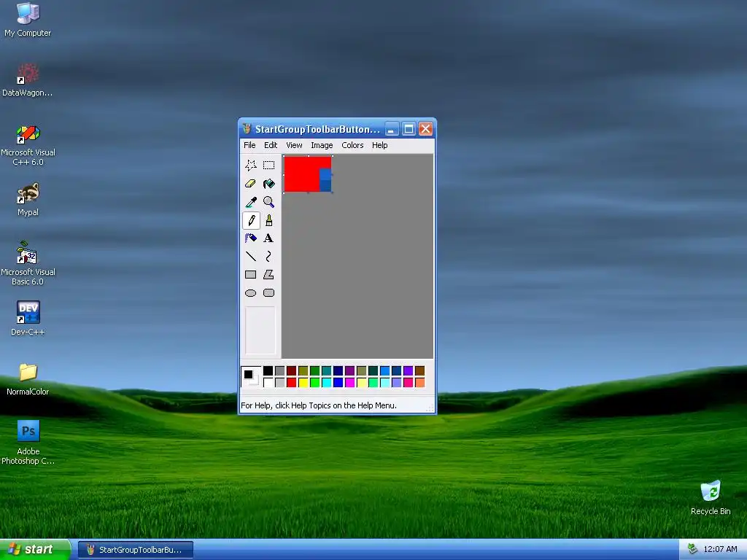Select the My Computer desktop icon
The width and height of the screenshot is (747, 560).
28,19
